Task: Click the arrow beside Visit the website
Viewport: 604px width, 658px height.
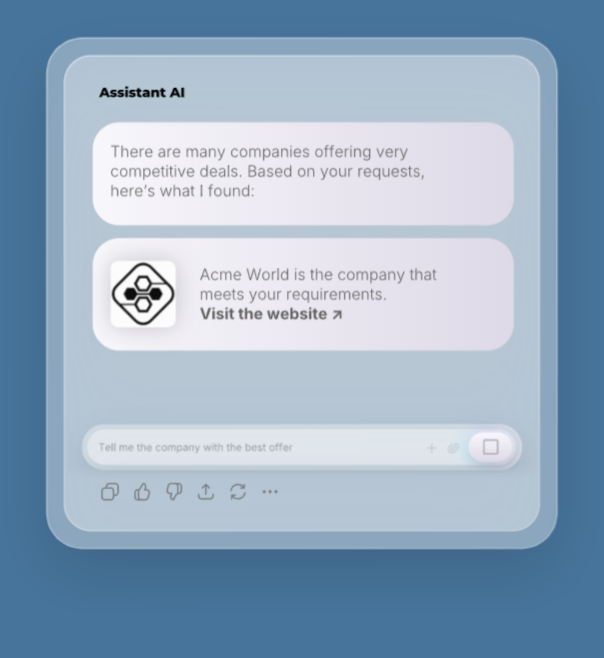Action: [x=337, y=314]
